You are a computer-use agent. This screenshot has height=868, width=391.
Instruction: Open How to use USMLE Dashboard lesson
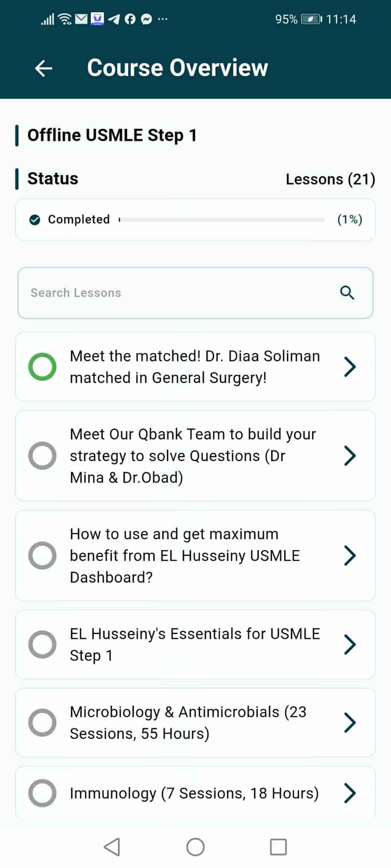[185, 556]
